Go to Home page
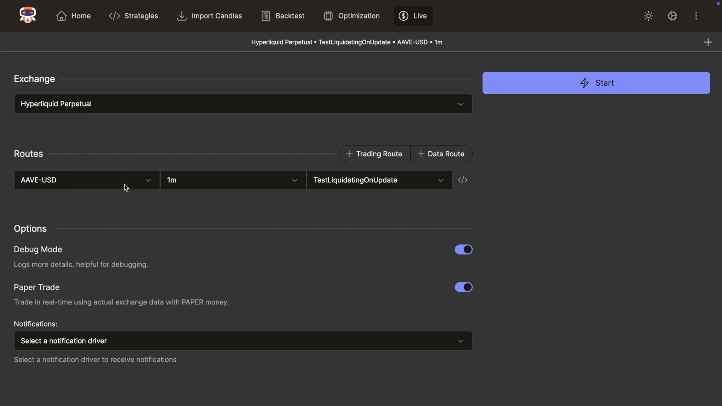The image size is (722, 406). coord(74,16)
